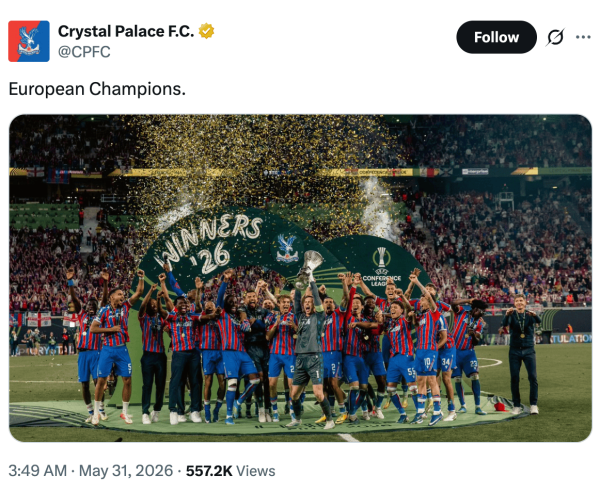Click the silver trophy in the photo

[310, 269]
